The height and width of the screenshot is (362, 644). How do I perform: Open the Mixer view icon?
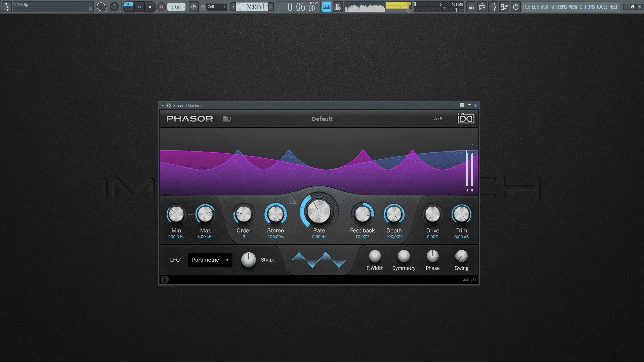(493, 7)
